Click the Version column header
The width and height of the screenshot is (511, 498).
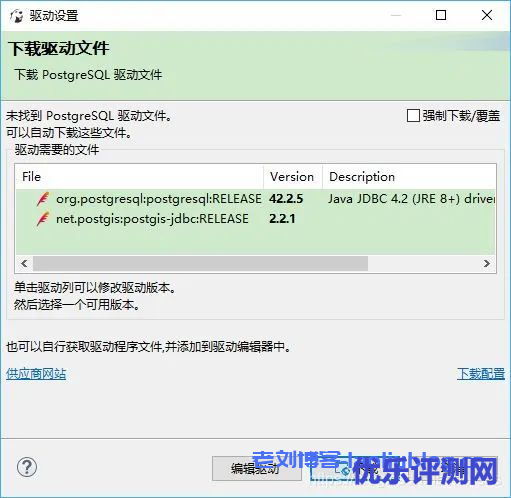293,177
